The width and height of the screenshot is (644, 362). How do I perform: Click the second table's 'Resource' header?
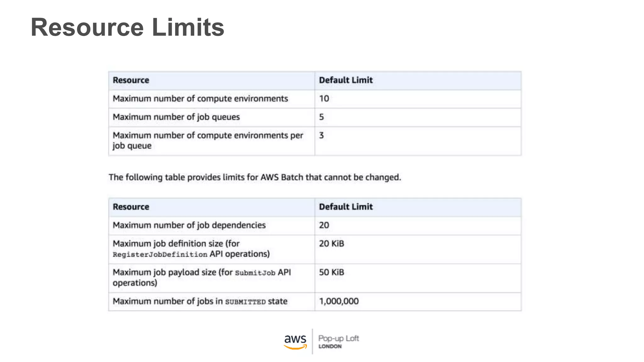131,207
